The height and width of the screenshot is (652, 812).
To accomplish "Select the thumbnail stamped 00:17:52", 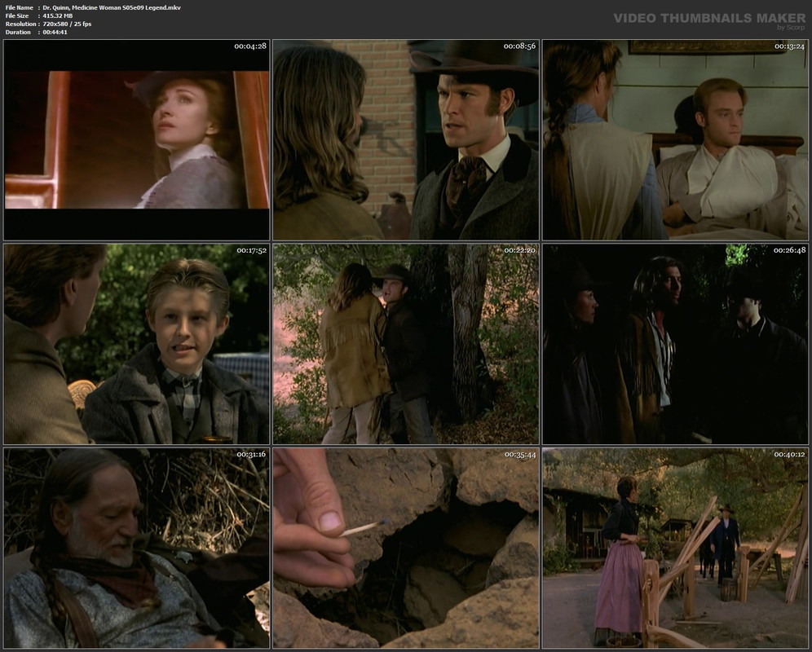I will 137,345.
